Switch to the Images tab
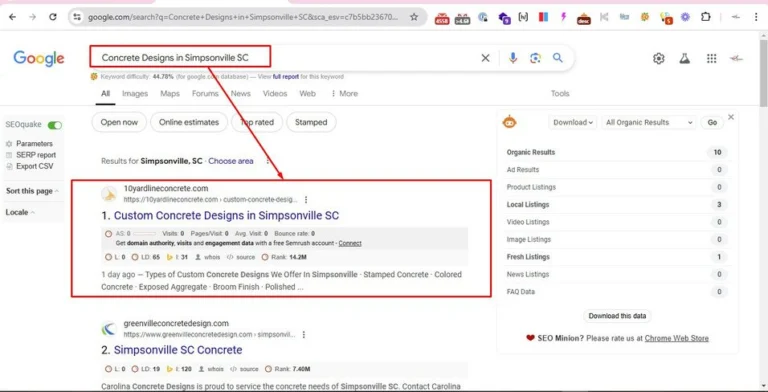This screenshot has width=768, height=392. (135, 94)
